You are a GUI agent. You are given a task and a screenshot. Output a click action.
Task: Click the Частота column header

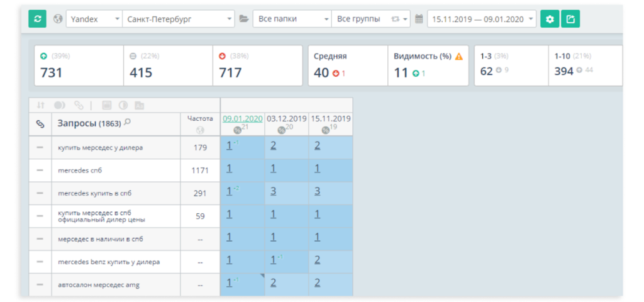coord(200,119)
